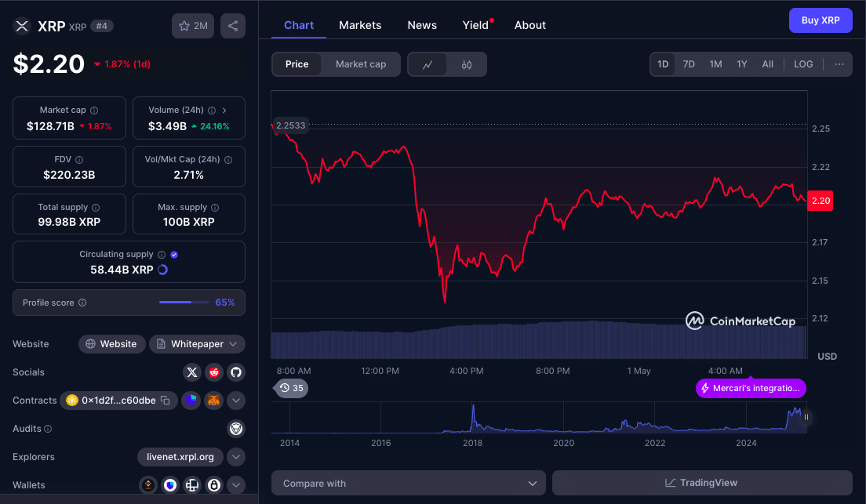
Task: Click the verified circulating supply badge
Action: 174,255
